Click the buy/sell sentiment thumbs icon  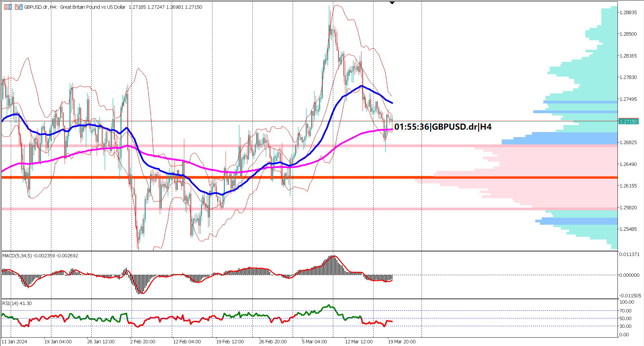click(x=17, y=7)
